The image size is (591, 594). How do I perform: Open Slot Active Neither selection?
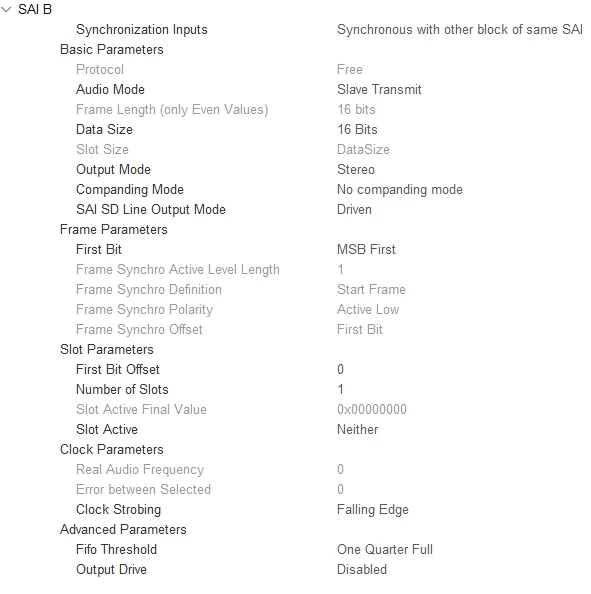point(358,430)
